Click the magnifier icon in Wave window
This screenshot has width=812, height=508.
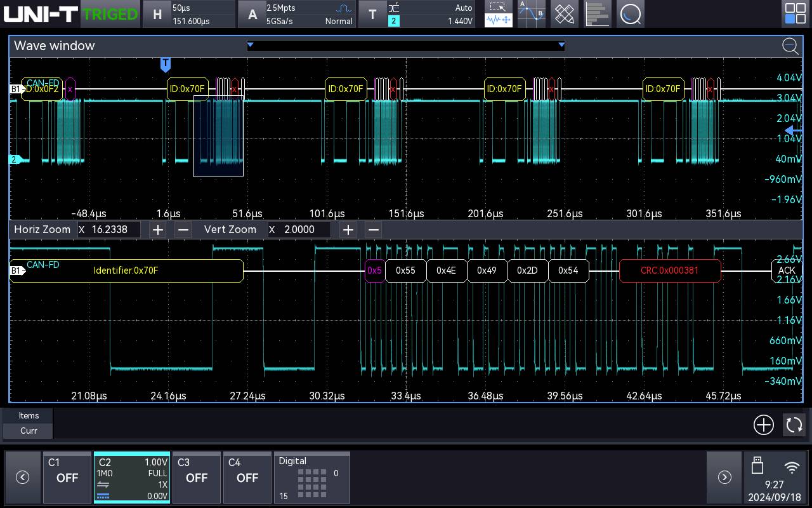pyautogui.click(x=790, y=46)
